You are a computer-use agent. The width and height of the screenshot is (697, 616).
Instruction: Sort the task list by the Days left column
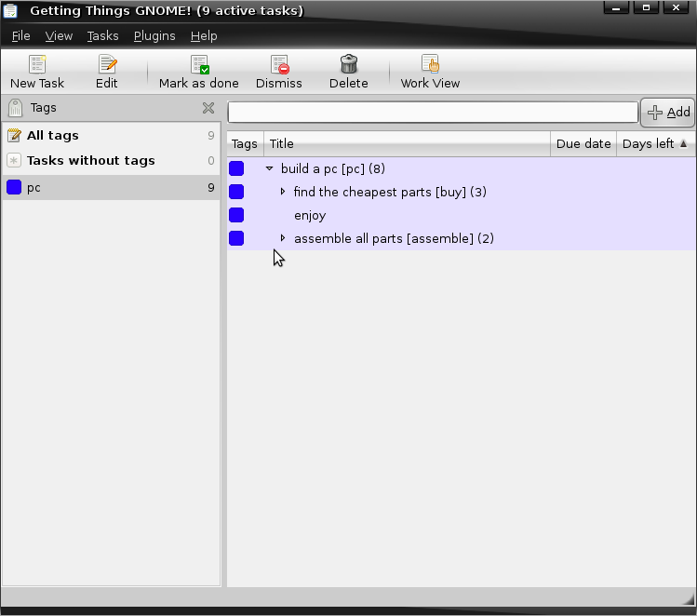pos(655,143)
